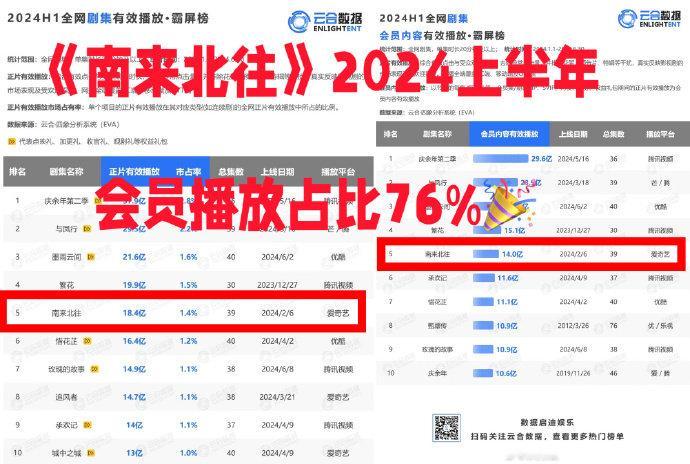Click yellow badge next to 玫瑰的故事 in left table
Screen dimensions: 690x464
point(94,369)
